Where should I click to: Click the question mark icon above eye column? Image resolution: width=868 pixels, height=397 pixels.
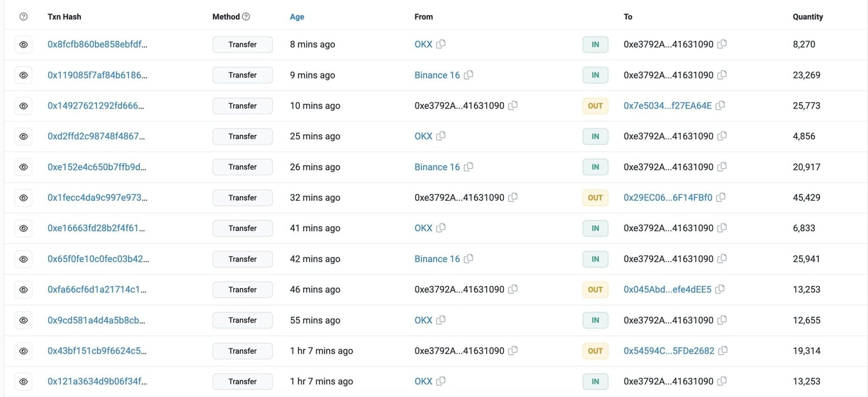point(23,17)
